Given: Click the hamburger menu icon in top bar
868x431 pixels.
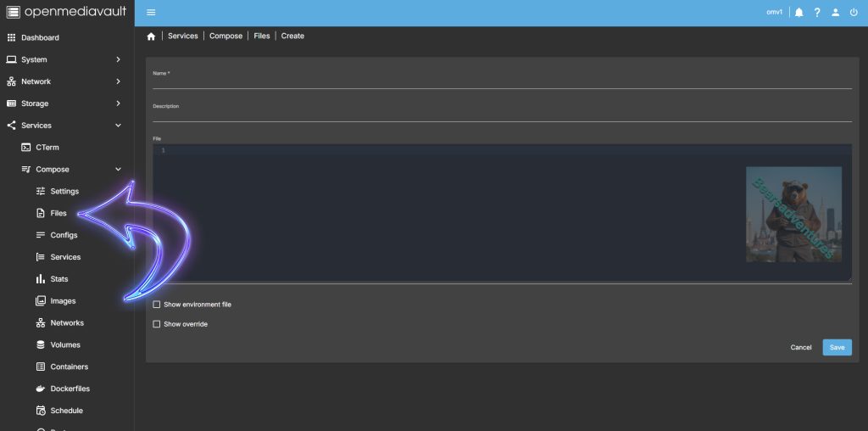Looking at the screenshot, I should tap(151, 13).
